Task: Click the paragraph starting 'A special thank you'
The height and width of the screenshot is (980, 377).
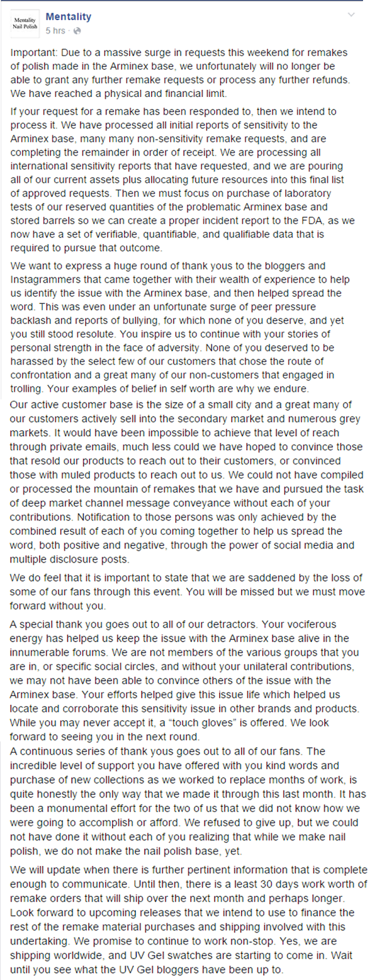Action: [185, 680]
